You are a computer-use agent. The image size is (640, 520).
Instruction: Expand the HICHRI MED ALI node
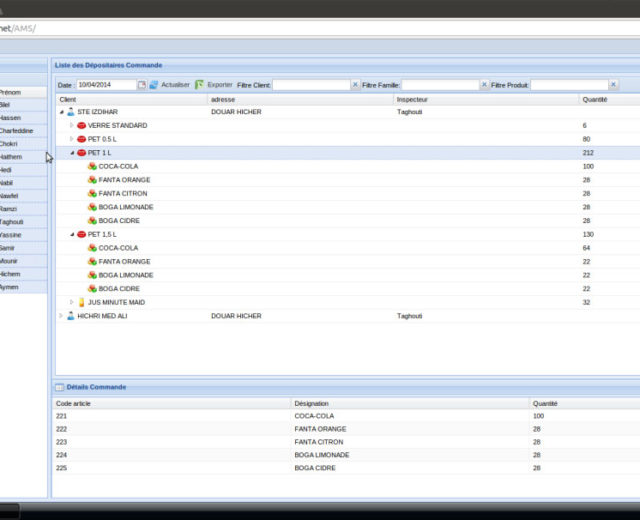click(61, 316)
